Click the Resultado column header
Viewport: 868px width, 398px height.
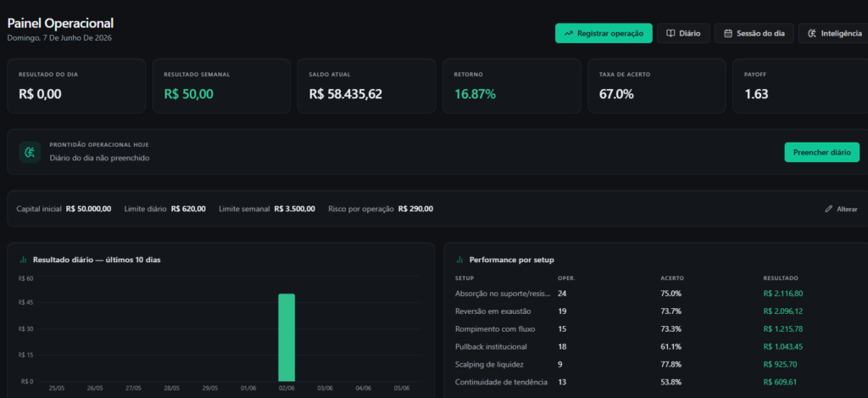(x=781, y=277)
